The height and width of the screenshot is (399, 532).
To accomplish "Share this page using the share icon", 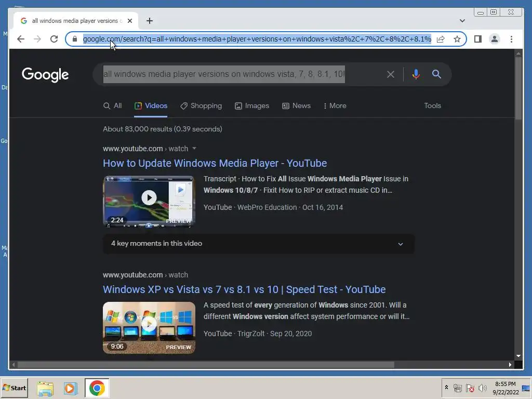I will pos(441,39).
